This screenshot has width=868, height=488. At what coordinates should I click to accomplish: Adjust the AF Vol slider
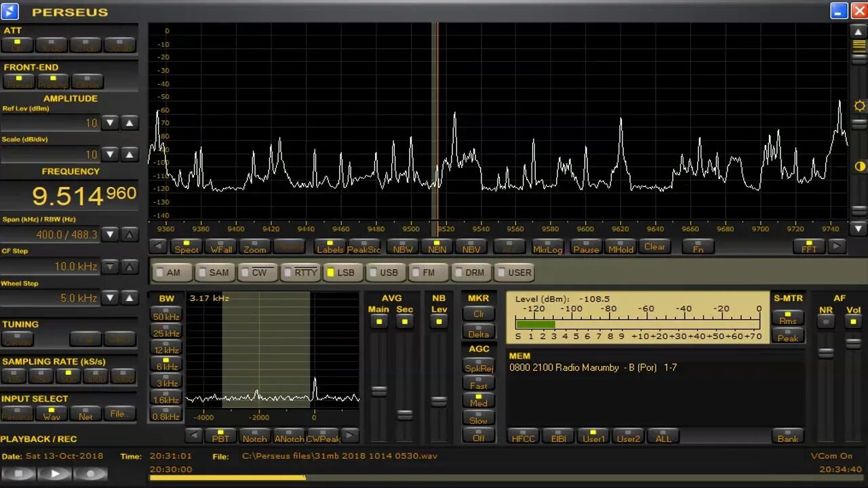pyautogui.click(x=854, y=344)
